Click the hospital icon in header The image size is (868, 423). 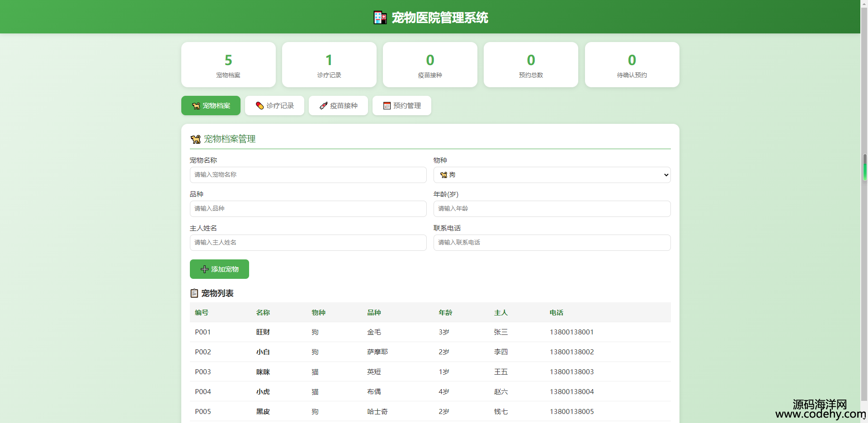click(x=380, y=18)
